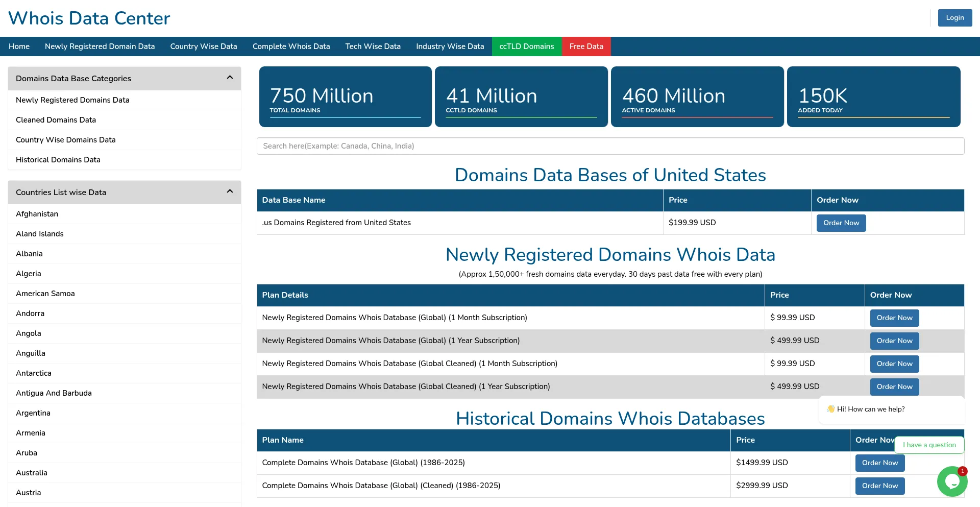The image size is (980, 507).
Task: Select Antarctica from countries list
Action: coord(125,373)
